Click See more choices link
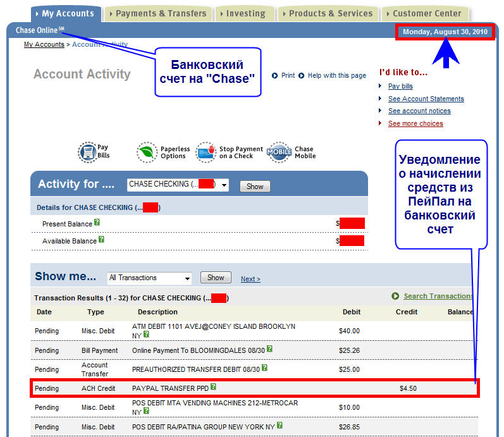Screen dimensions: 504x437 [x=415, y=123]
